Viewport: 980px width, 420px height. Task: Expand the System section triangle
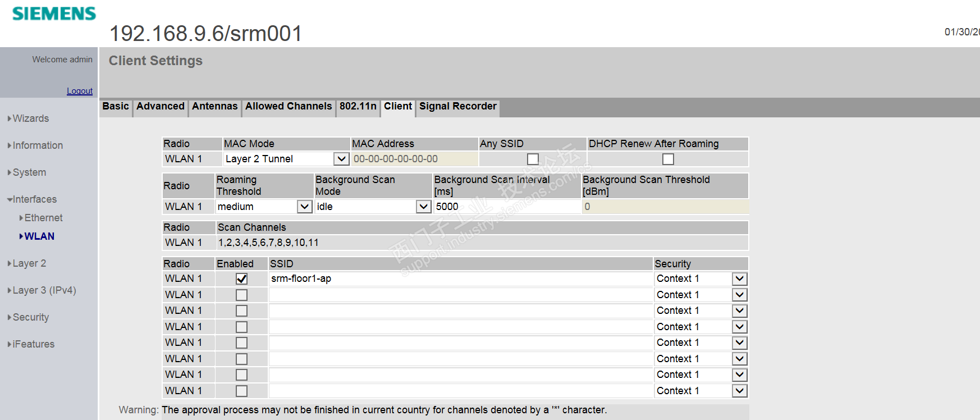point(10,172)
